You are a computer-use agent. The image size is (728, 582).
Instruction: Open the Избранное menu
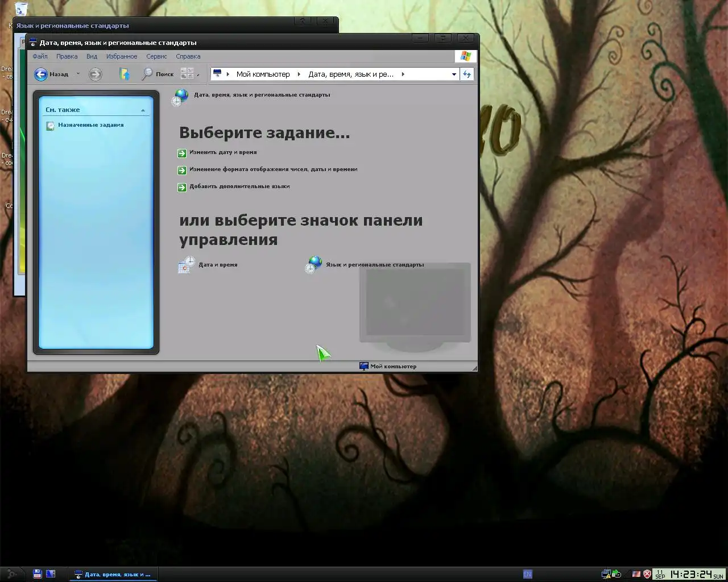pyautogui.click(x=122, y=56)
